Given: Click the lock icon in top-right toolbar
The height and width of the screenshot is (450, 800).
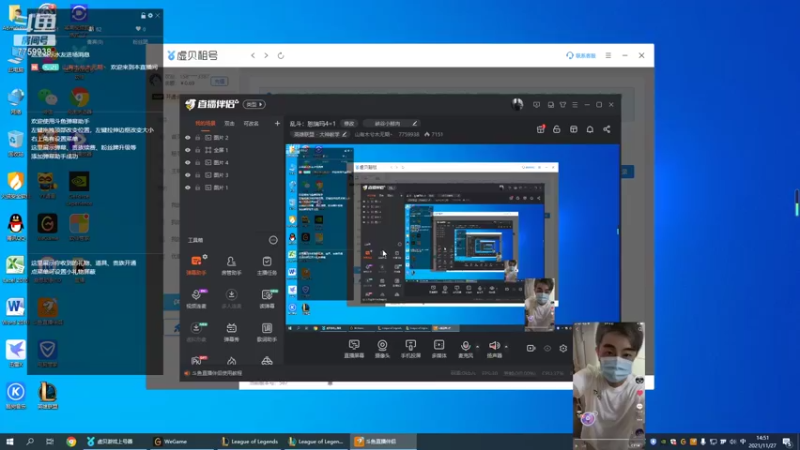Looking at the screenshot, I should click(557, 130).
